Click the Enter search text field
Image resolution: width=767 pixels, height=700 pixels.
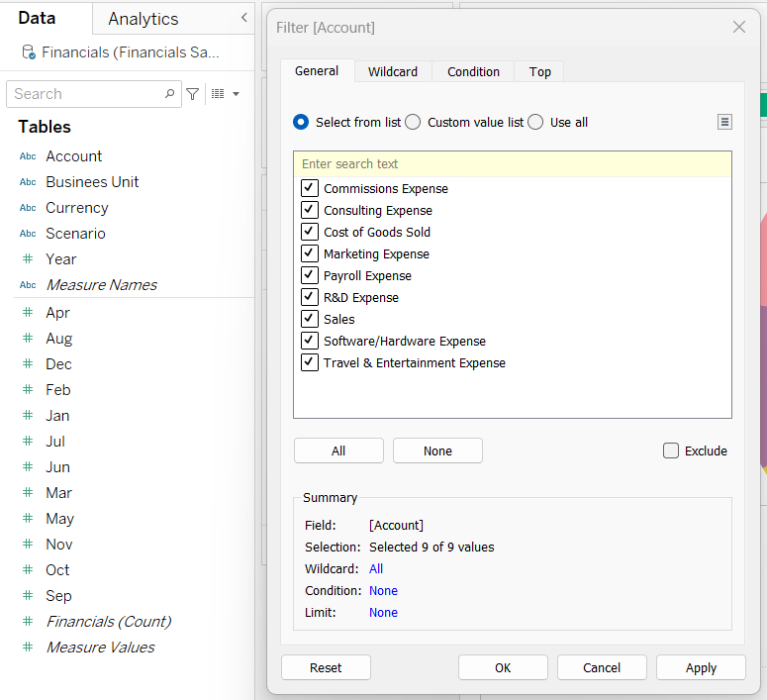point(512,164)
